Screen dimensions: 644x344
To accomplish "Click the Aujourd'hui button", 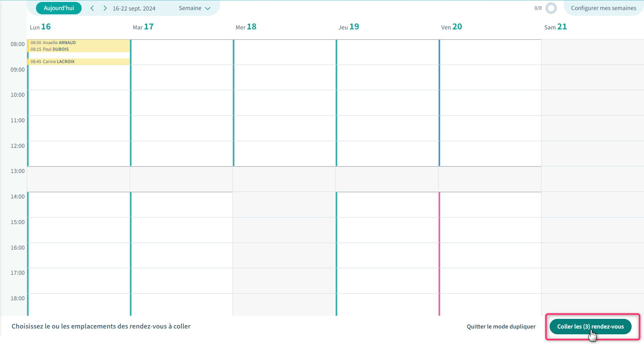I will coord(59,8).
